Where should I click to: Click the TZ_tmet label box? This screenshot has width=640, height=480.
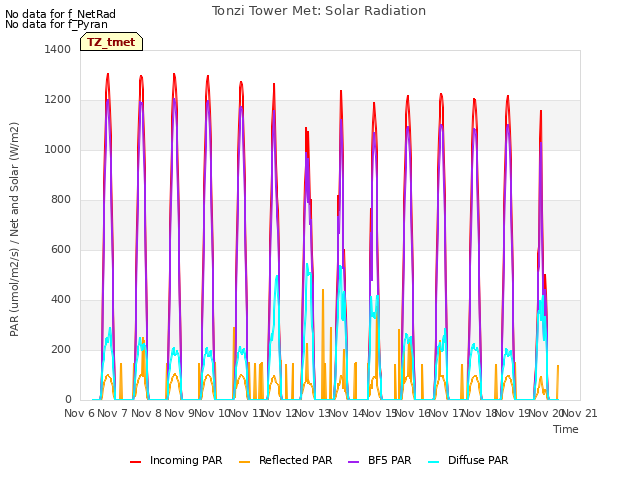click(x=111, y=42)
